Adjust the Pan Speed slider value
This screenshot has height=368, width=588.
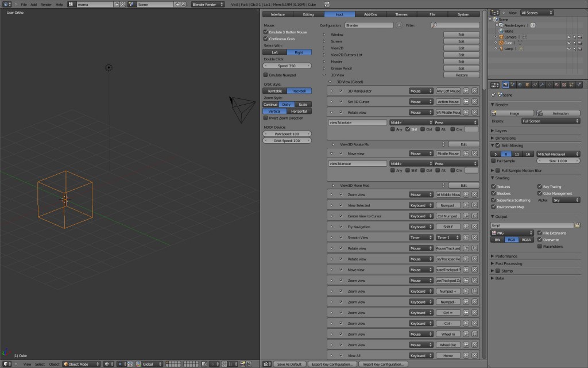[x=287, y=133]
